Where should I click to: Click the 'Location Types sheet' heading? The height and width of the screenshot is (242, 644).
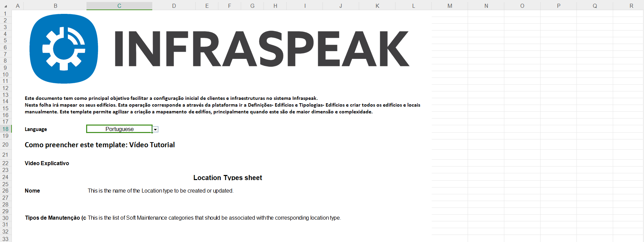pyautogui.click(x=228, y=178)
